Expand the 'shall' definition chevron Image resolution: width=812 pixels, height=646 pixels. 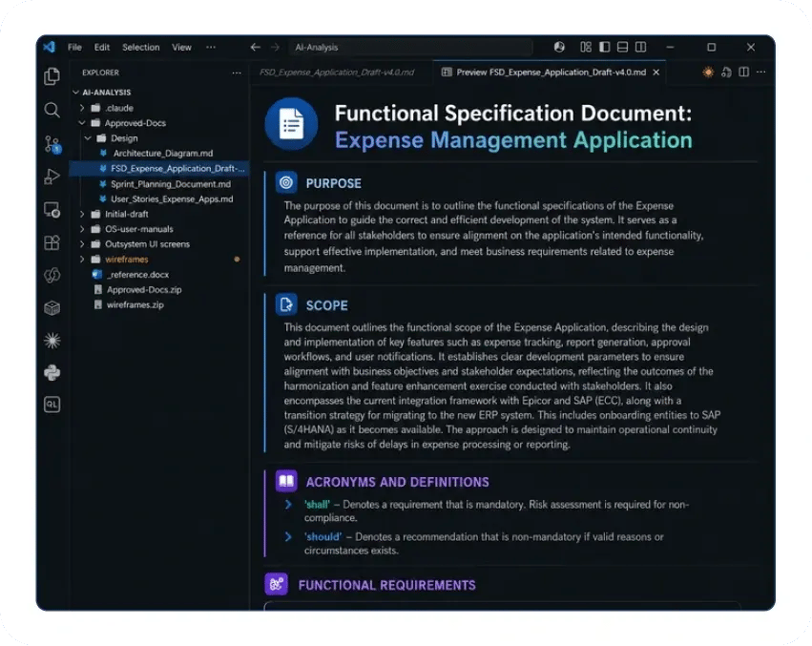[x=288, y=504]
